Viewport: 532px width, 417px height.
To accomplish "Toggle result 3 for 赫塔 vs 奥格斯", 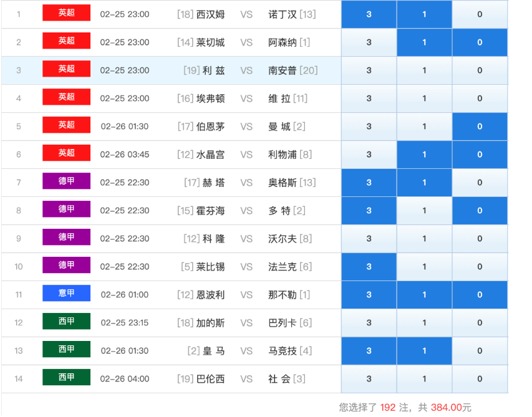I will tap(369, 183).
